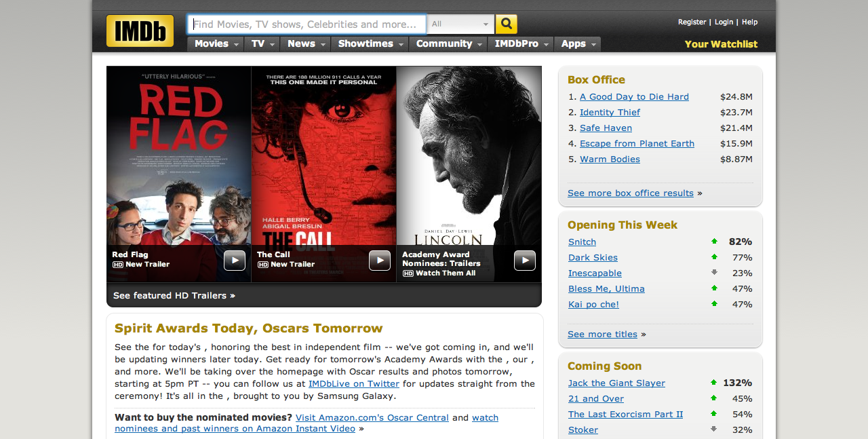Open Stoker title link
Viewport: 868px width, 439px height.
(583, 430)
